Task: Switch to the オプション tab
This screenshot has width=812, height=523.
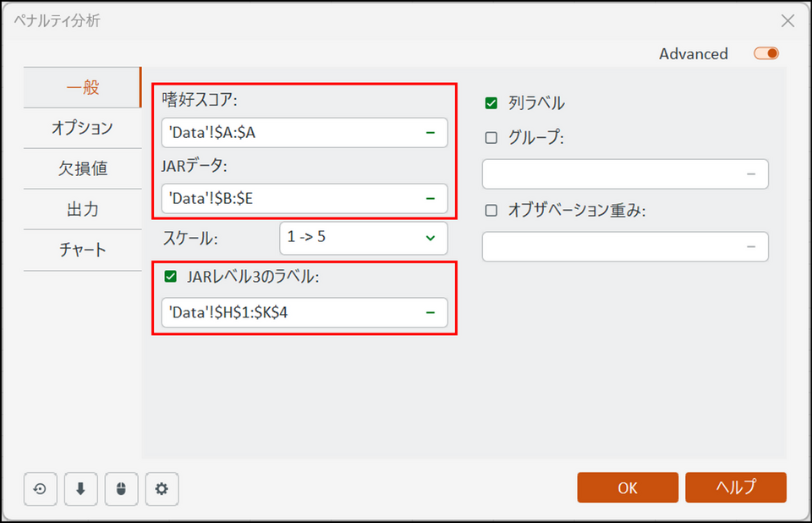Action: point(82,128)
